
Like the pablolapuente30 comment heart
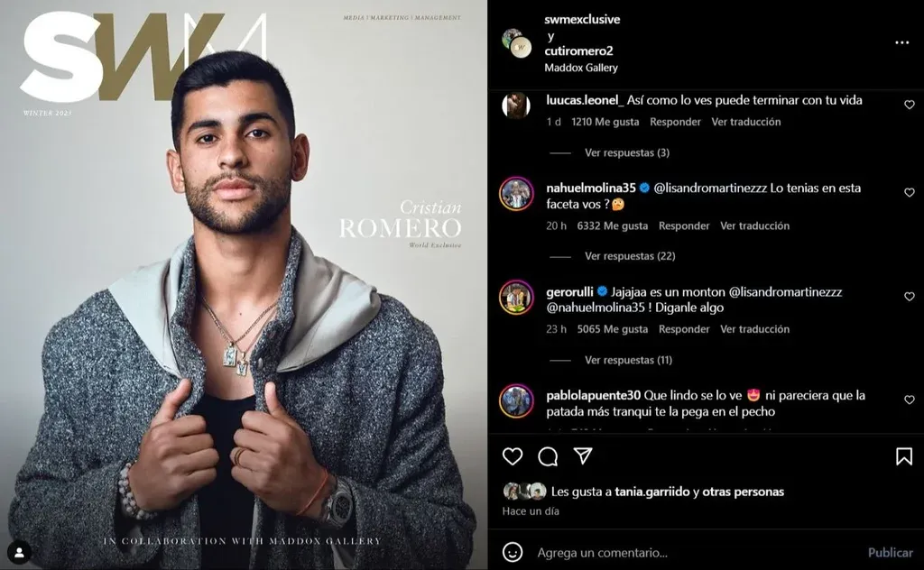point(910,400)
